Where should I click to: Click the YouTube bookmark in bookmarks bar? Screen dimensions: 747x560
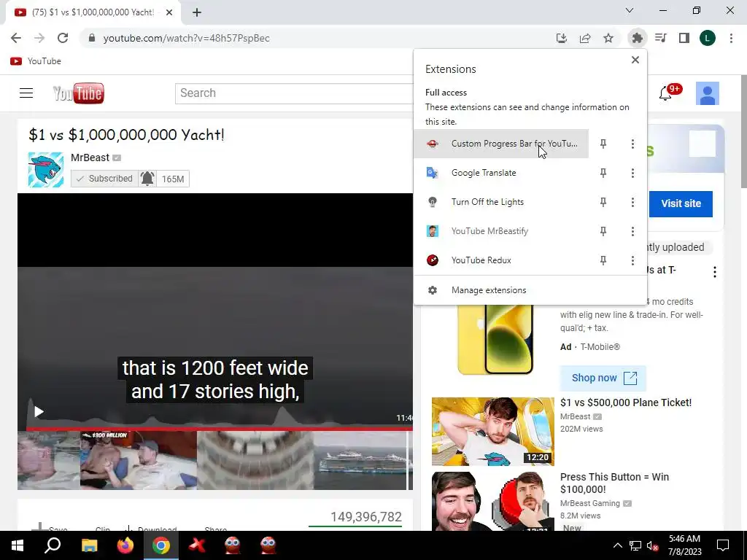(x=36, y=61)
